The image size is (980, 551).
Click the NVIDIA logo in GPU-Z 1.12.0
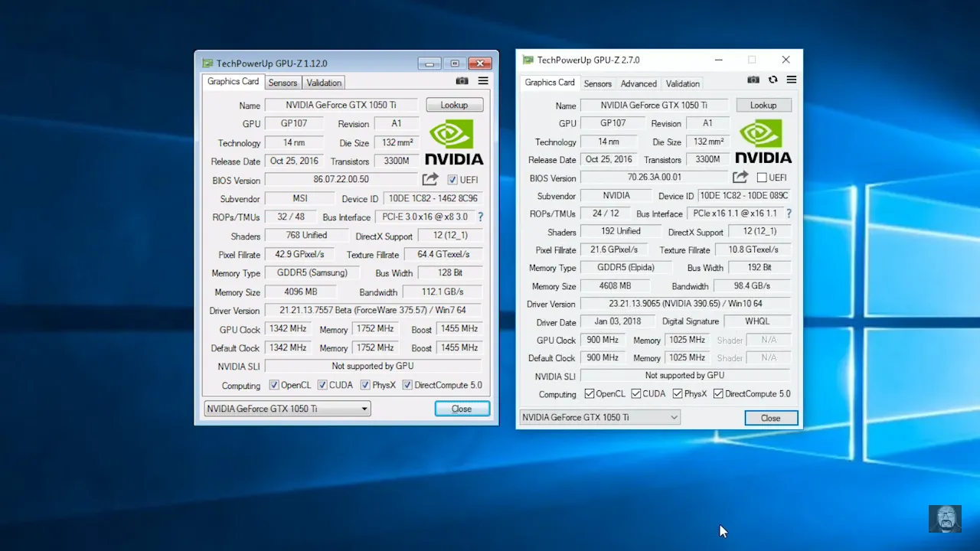tap(454, 142)
